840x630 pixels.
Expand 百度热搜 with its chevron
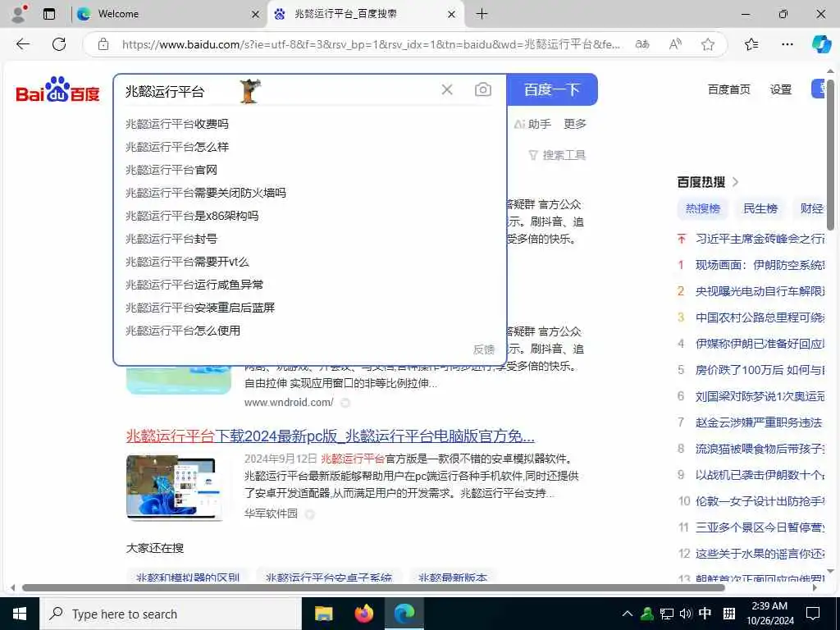click(736, 182)
